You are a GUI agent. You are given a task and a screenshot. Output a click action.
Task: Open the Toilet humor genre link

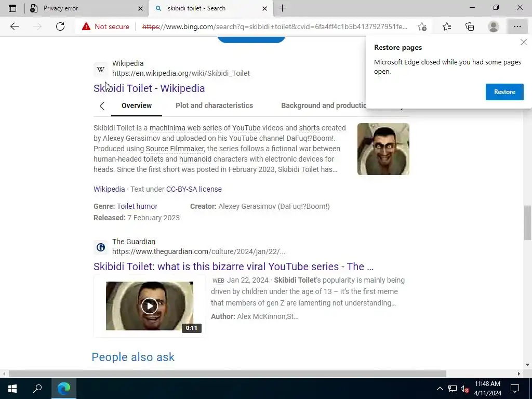click(137, 206)
